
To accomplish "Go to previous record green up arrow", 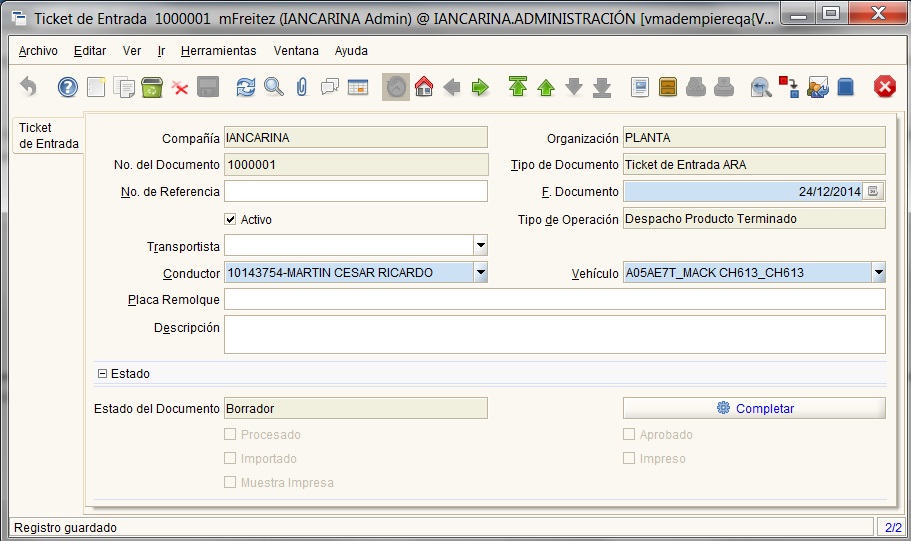I will point(546,87).
